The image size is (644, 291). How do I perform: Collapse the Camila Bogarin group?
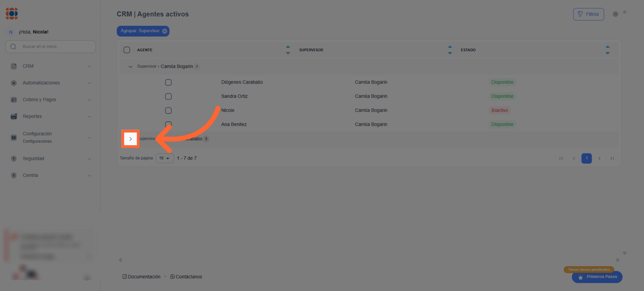tap(130, 66)
